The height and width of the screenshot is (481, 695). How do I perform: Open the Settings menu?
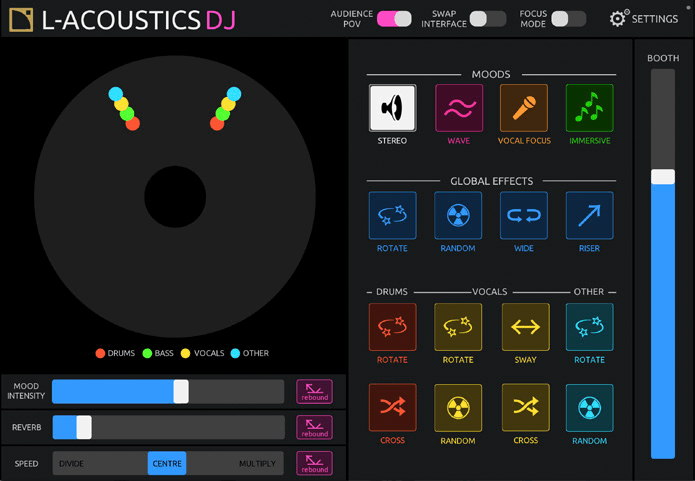coord(643,19)
